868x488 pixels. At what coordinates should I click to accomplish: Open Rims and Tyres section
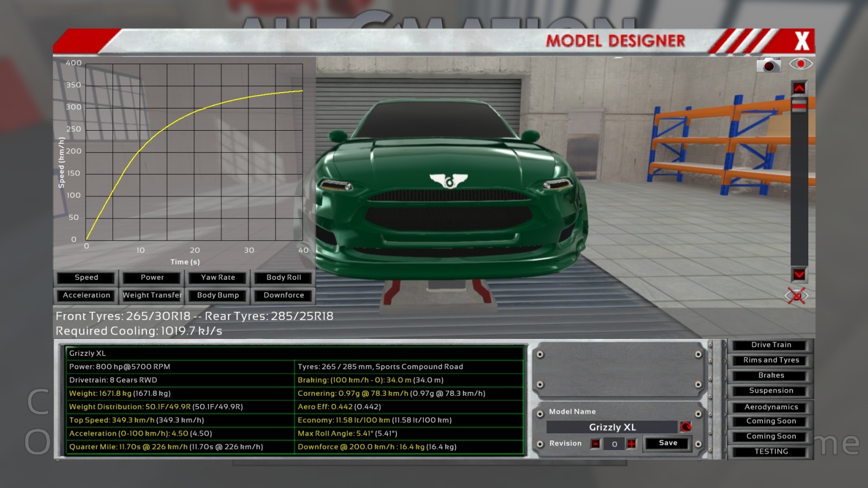coord(771,360)
